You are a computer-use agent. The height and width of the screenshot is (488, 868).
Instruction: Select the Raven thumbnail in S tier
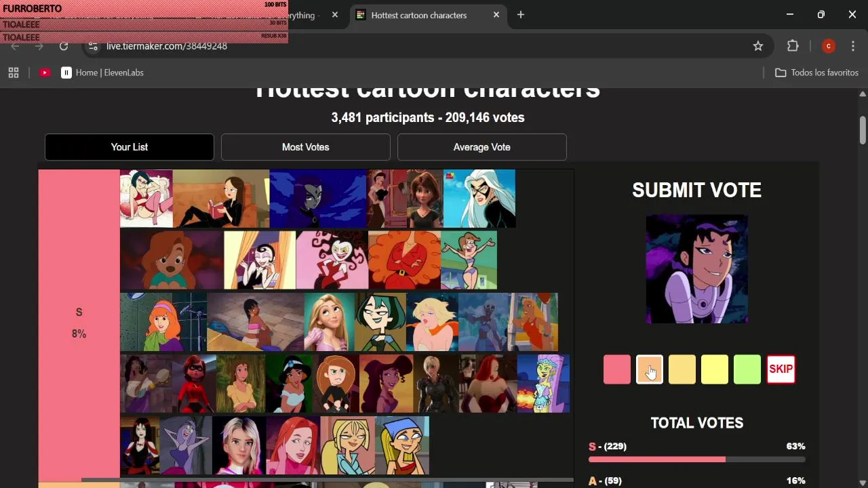tap(318, 199)
